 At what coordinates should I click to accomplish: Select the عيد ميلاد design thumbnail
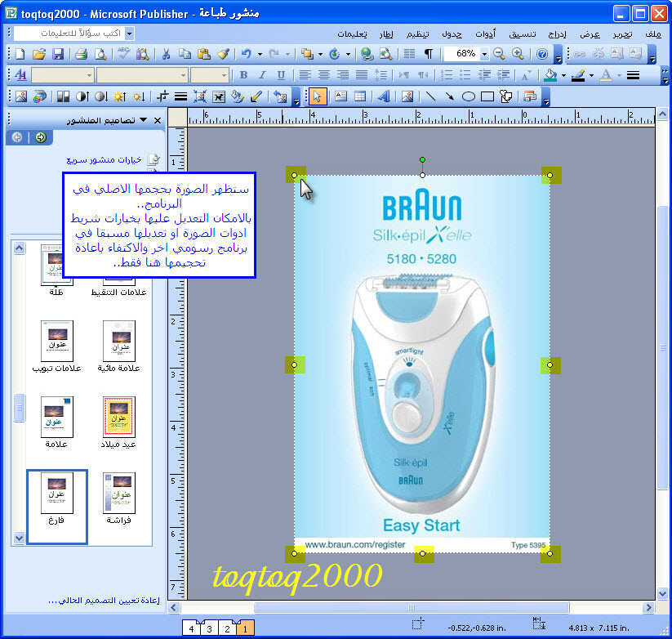(118, 417)
